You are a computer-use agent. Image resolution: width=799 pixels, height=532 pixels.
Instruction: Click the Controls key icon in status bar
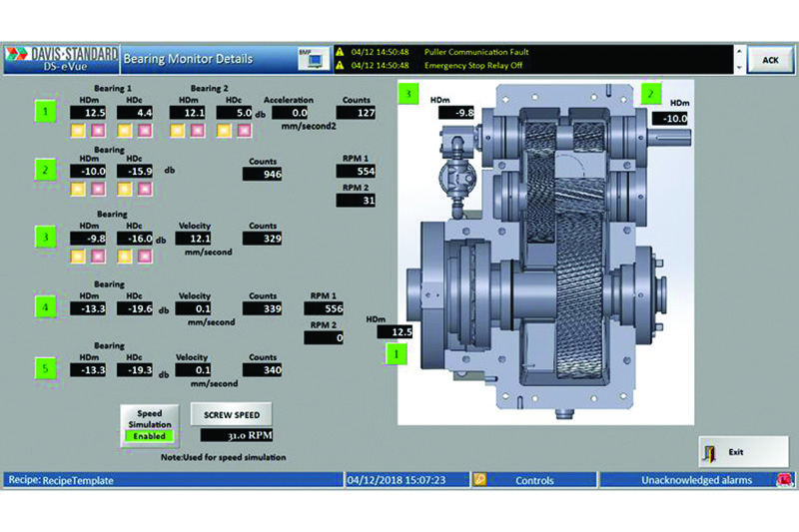tap(479, 480)
